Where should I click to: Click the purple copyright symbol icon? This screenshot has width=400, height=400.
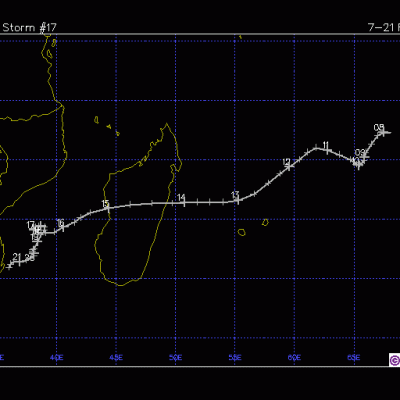[394, 360]
